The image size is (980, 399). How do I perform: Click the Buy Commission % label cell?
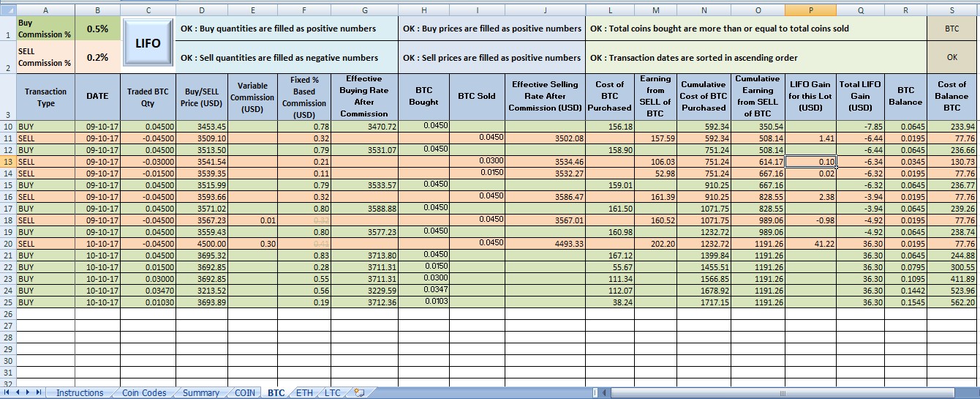tap(45, 29)
